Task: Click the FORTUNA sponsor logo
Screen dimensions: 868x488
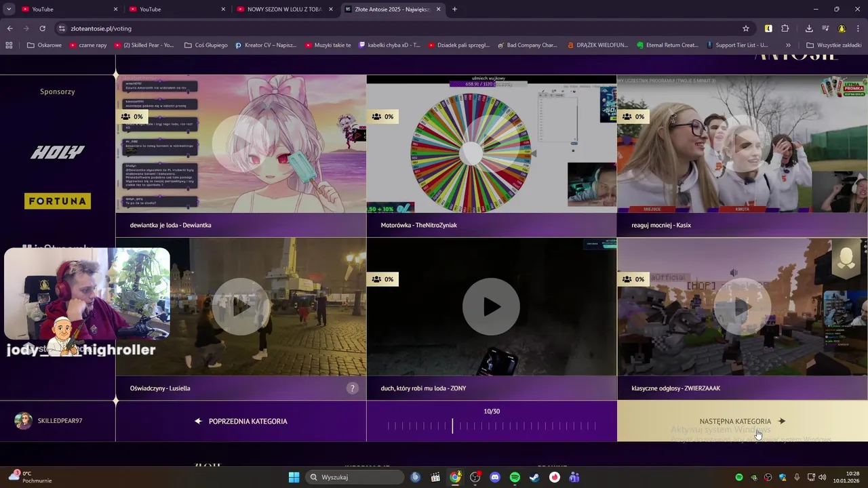Action: [x=58, y=201]
